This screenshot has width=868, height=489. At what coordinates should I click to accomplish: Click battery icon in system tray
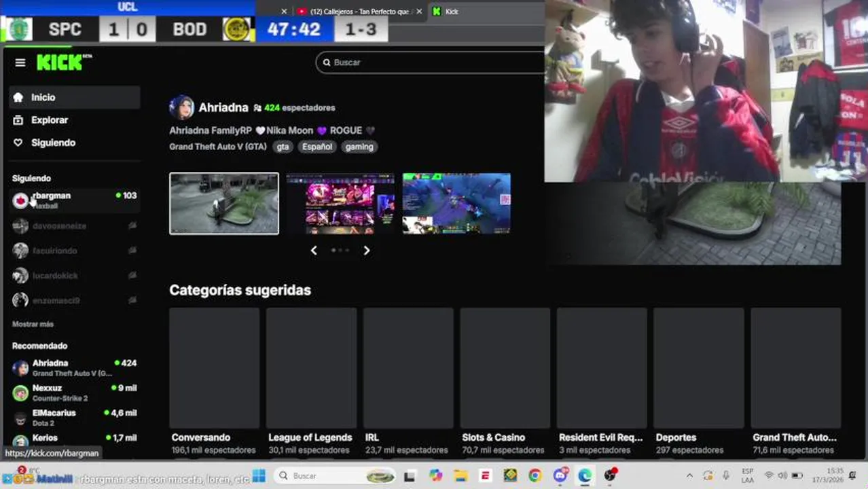pyautogui.click(x=797, y=476)
